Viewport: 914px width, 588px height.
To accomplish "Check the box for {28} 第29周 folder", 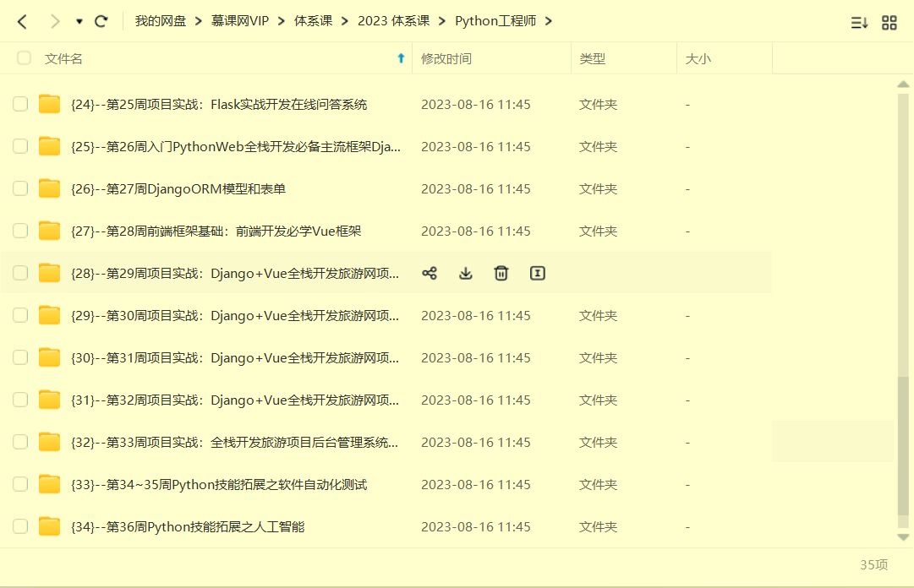I will [20, 273].
